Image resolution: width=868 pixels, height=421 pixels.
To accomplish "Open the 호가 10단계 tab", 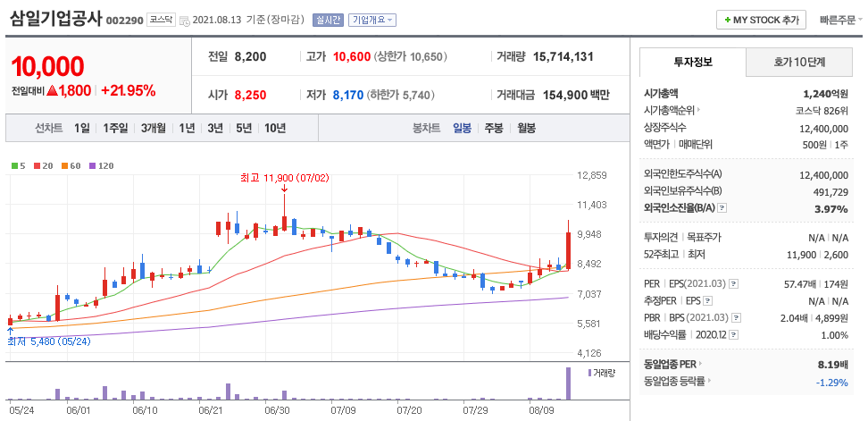I will (x=799, y=62).
